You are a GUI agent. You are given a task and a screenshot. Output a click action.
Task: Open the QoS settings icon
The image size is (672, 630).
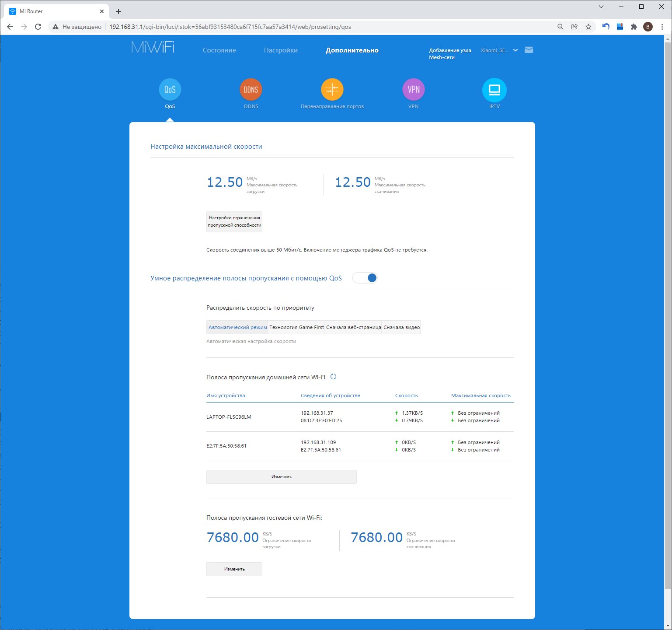(170, 90)
